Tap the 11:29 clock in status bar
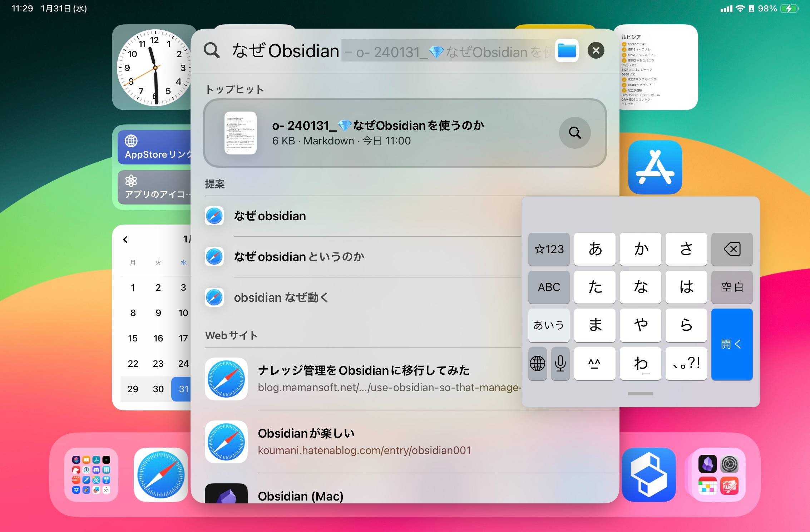This screenshot has width=810, height=532. pos(22,9)
